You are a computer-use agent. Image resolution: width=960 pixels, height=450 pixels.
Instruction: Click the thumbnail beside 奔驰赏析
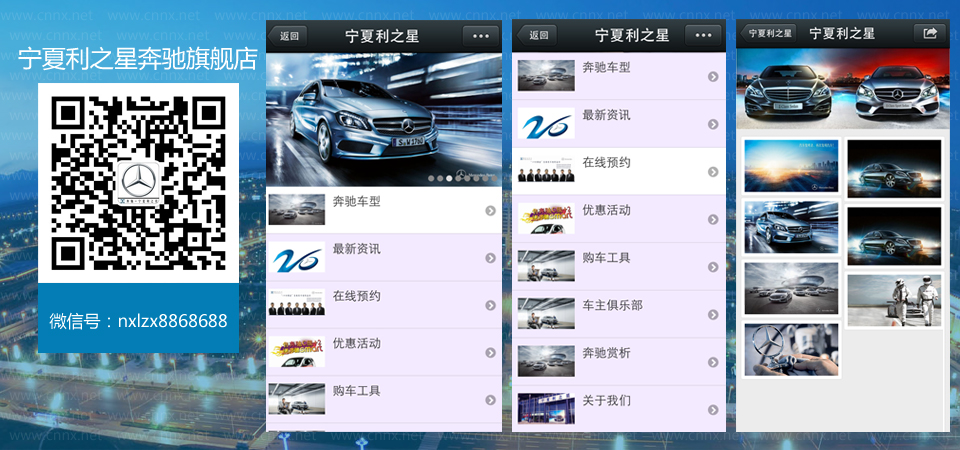pos(546,361)
